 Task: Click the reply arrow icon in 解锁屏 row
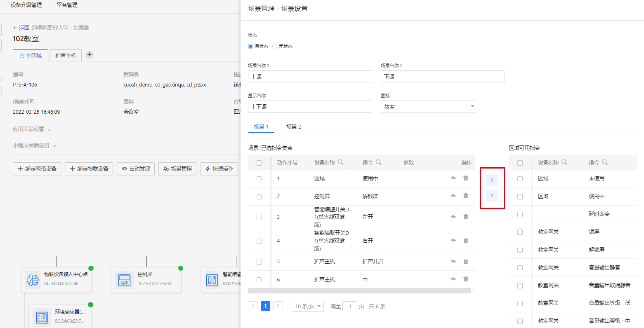point(453,196)
